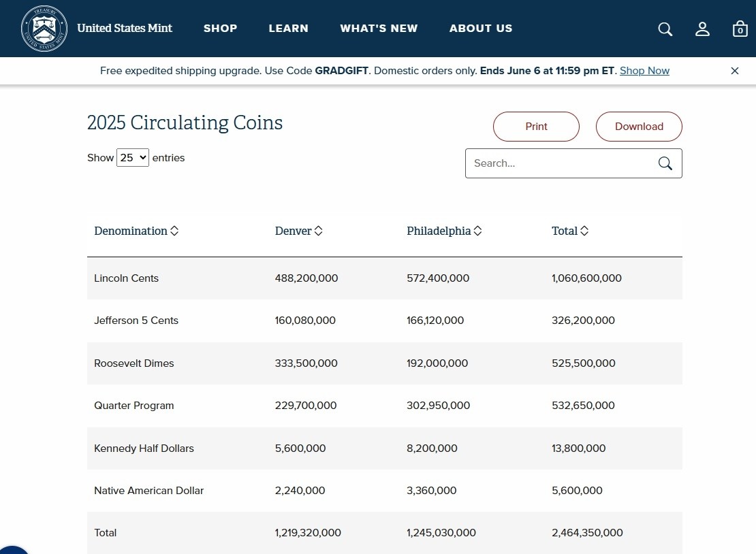Image resolution: width=756 pixels, height=554 pixels.
Task: Open the user account icon
Action: [x=702, y=29]
